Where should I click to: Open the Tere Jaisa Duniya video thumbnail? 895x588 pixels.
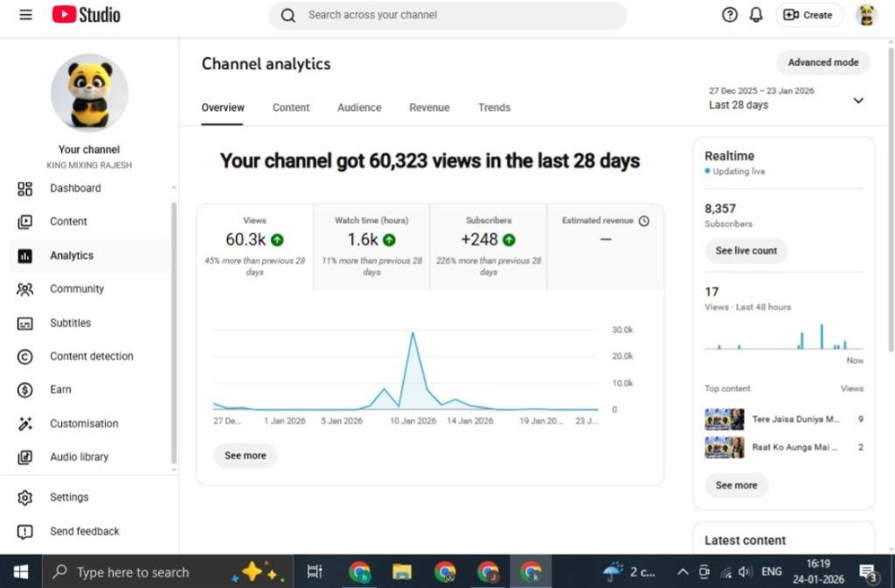click(724, 419)
